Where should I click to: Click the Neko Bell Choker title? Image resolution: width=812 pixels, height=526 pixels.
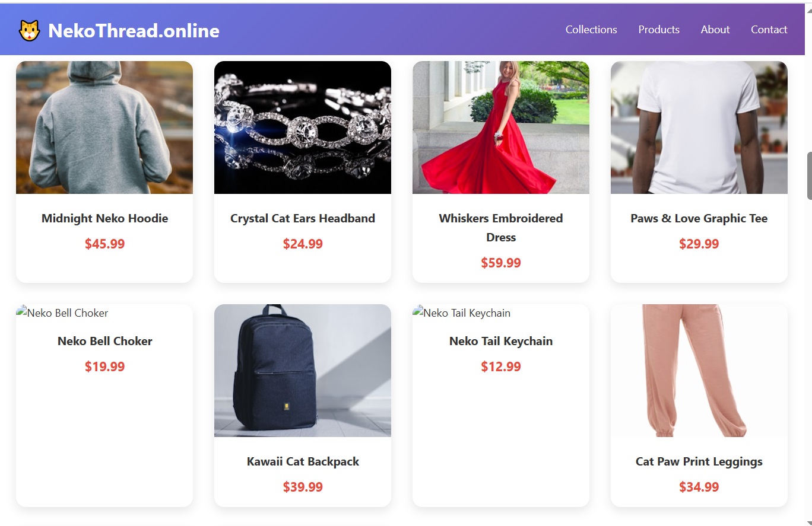tap(105, 341)
